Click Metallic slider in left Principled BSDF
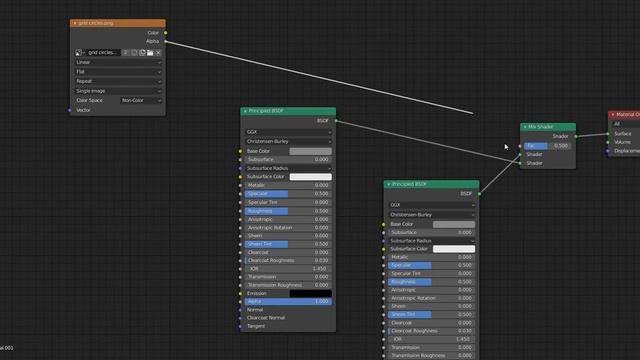640x360 pixels. click(x=288, y=185)
